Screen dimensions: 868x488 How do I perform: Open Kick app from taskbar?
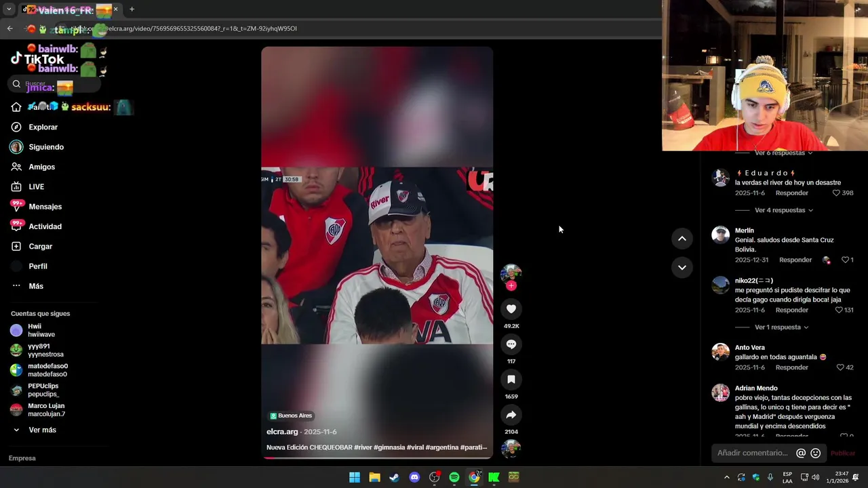[x=494, y=477]
